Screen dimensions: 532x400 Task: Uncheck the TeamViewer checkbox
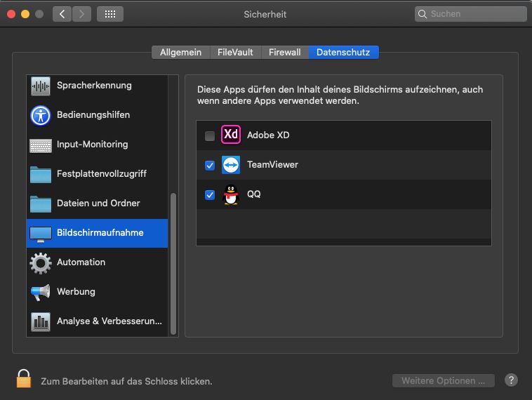point(210,166)
